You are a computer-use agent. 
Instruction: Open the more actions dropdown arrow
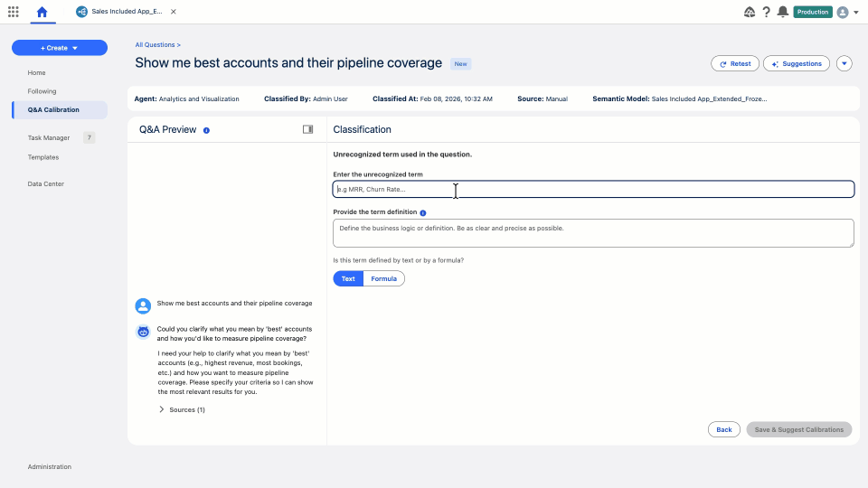(844, 63)
